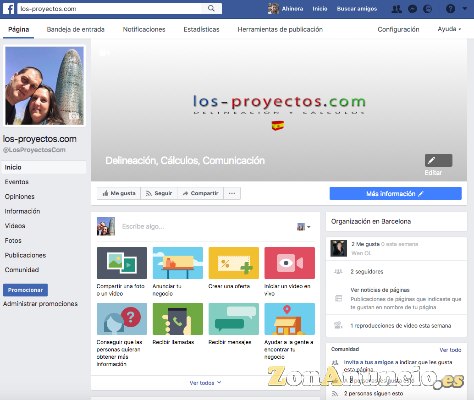Click the Me gusta liker avatar thumbnail

(339, 248)
